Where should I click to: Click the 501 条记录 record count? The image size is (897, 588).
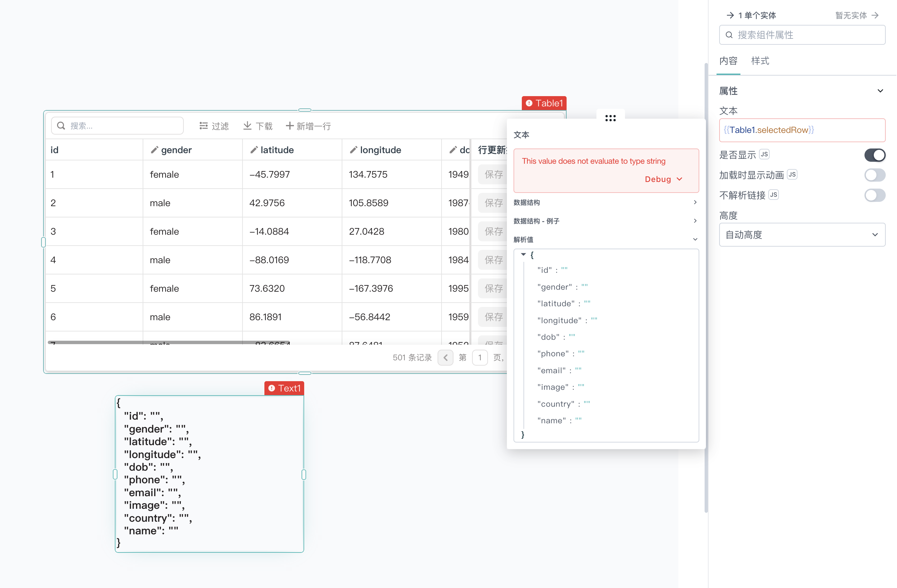click(412, 357)
